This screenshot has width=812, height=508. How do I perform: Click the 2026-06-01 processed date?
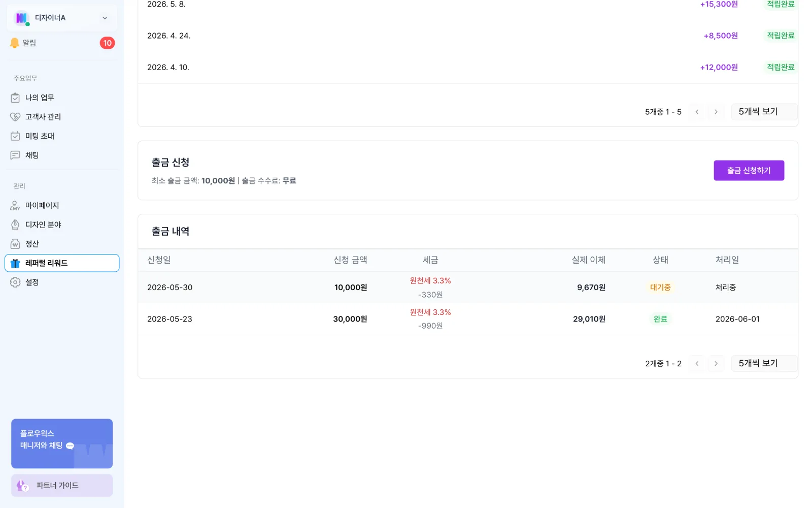click(x=737, y=319)
